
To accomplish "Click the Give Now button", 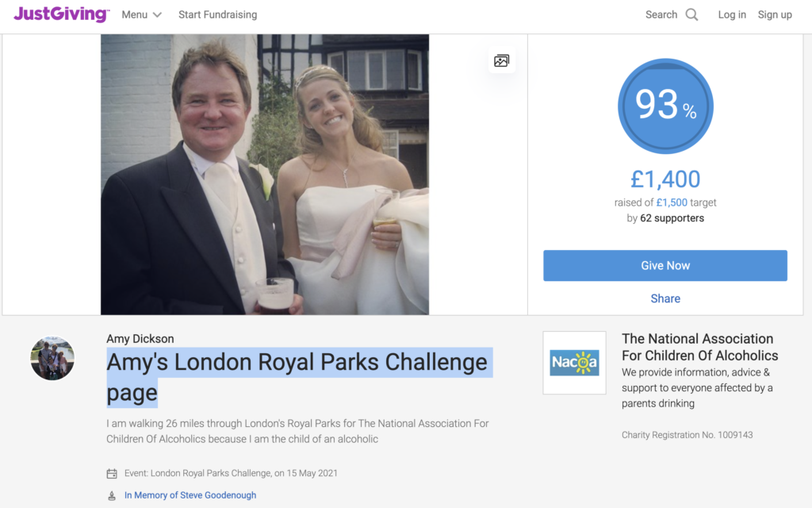I will 665,265.
